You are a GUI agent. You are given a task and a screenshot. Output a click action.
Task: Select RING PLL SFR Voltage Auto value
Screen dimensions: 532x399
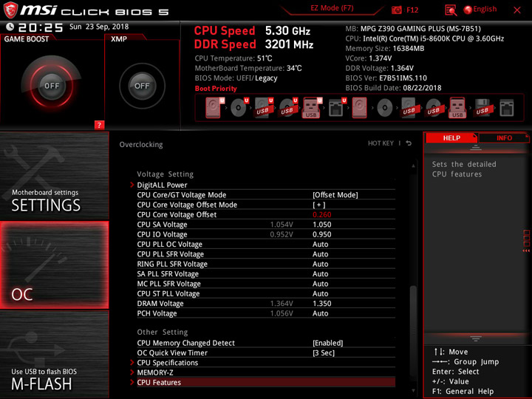320,264
